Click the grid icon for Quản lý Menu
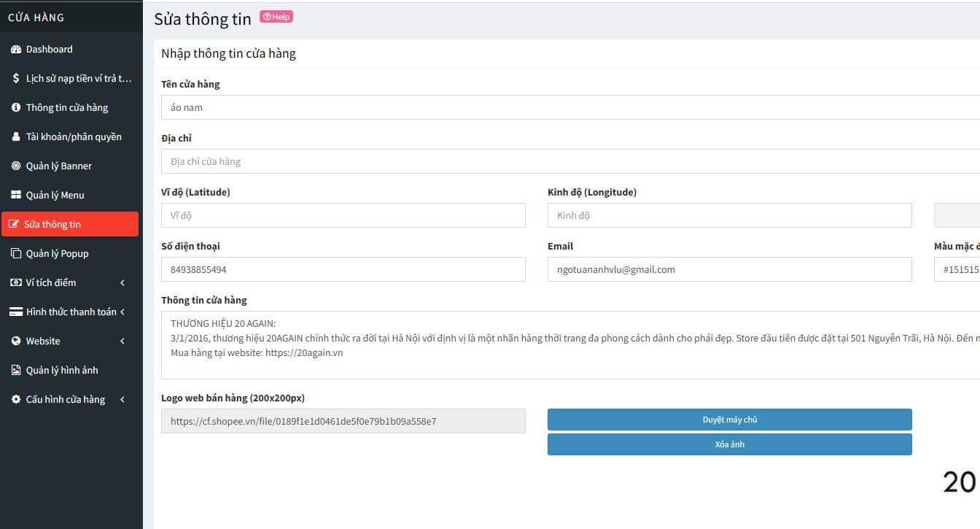Viewport: 980px width, 529px height. point(16,196)
